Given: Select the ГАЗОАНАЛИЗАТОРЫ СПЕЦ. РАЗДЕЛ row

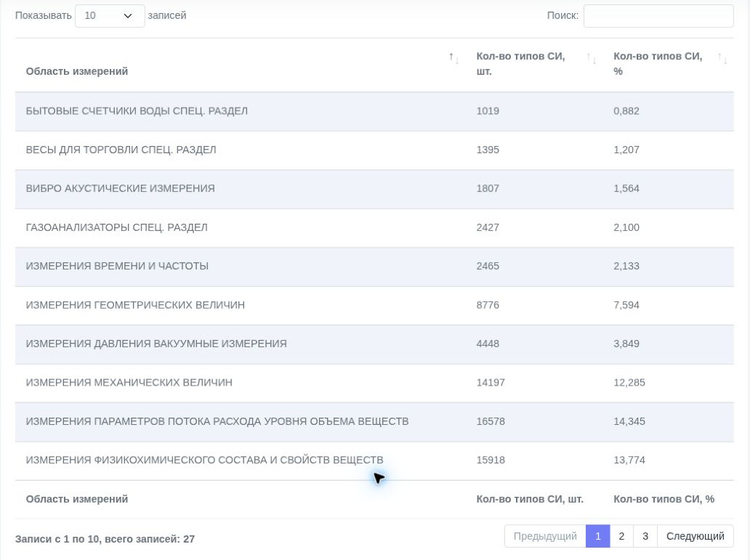Looking at the screenshot, I should click(374, 227).
